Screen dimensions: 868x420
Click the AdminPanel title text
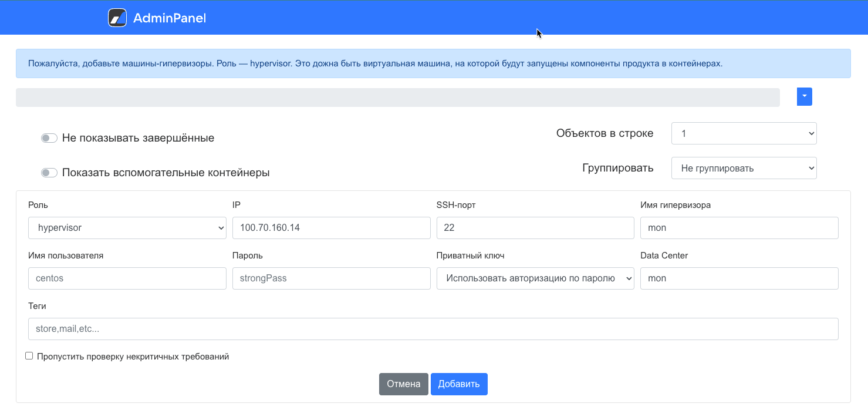coord(169,18)
